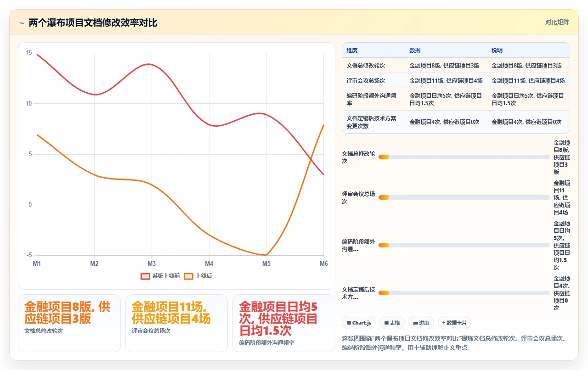Click the 对比矩阵 label in header

(557, 22)
